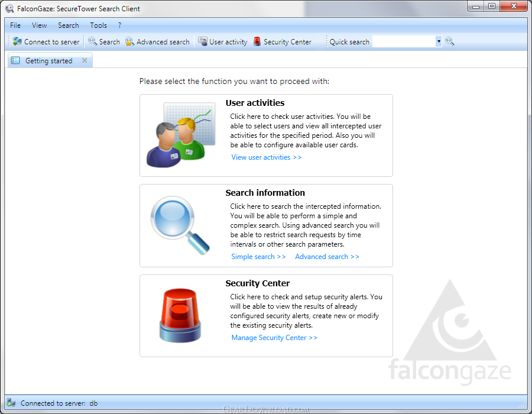Screen dimensions: 532x414
Task: Open the View menu
Action: pos(40,25)
